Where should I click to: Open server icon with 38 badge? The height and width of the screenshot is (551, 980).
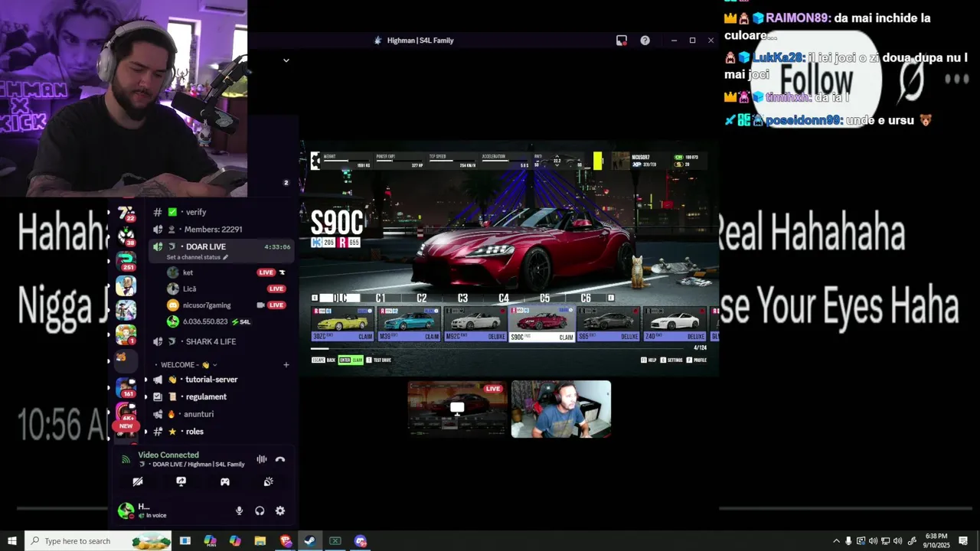pyautogui.click(x=126, y=236)
